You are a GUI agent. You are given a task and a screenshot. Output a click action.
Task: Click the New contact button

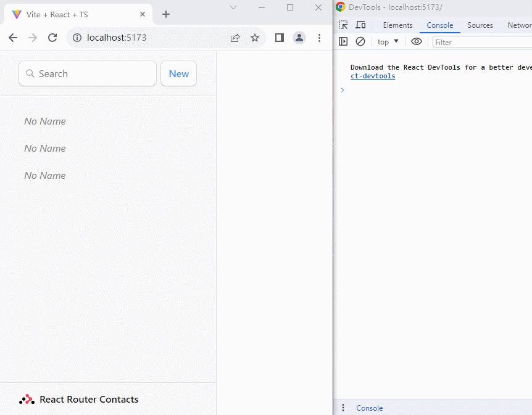point(178,73)
